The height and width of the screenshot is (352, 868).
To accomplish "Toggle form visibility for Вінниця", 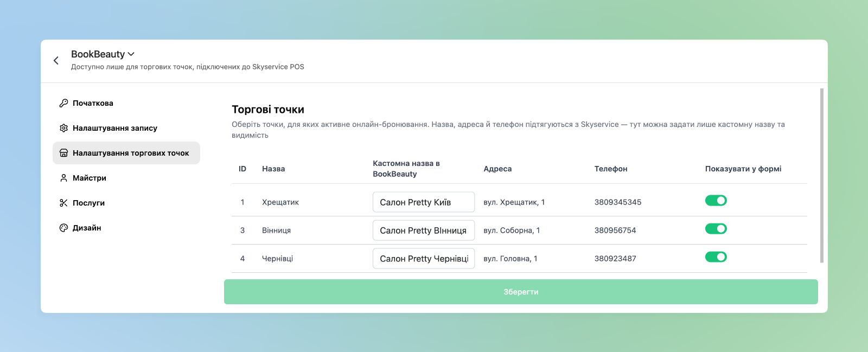I will tap(716, 229).
